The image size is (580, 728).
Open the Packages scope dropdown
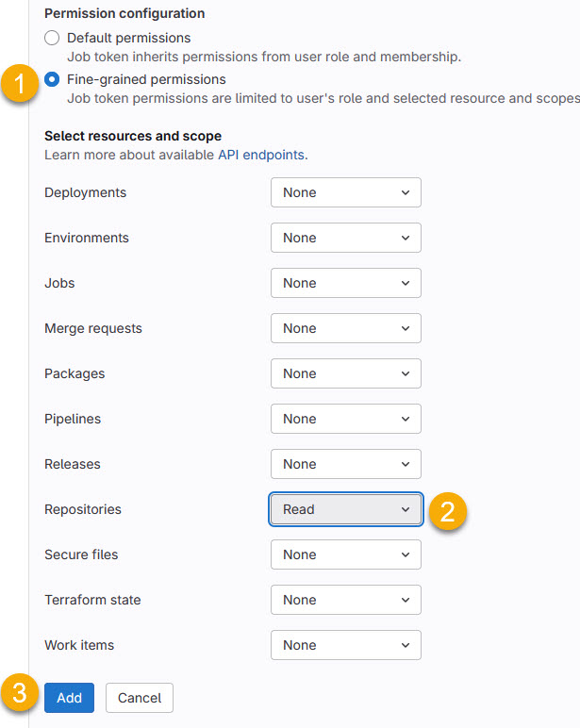345,373
